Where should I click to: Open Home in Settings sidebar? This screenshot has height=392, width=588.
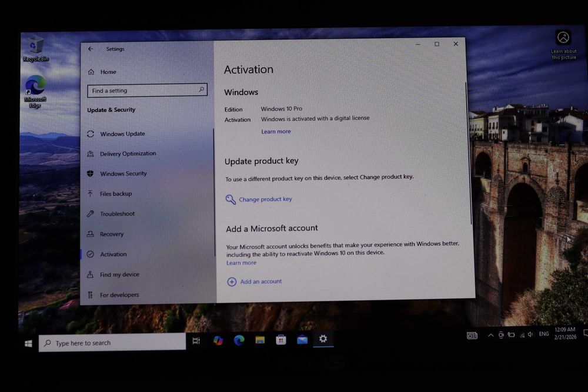pyautogui.click(x=108, y=72)
